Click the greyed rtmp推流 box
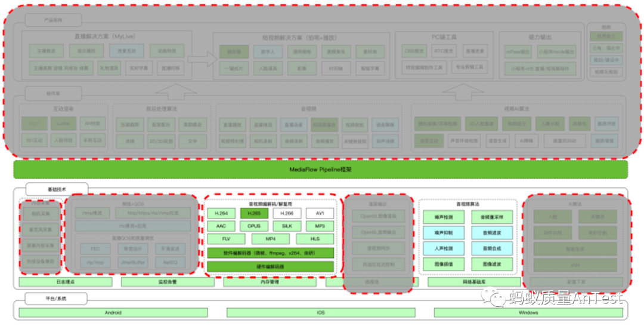 click(92, 213)
